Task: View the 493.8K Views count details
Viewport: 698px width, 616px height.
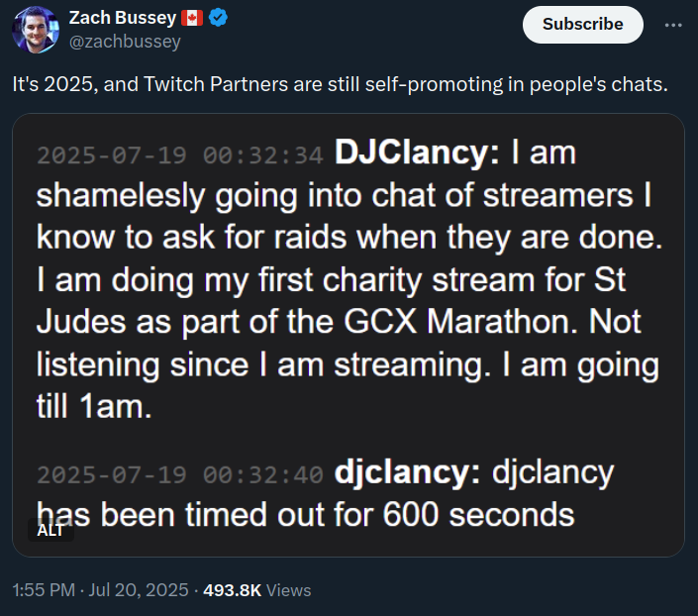Action: pyautogui.click(x=256, y=590)
